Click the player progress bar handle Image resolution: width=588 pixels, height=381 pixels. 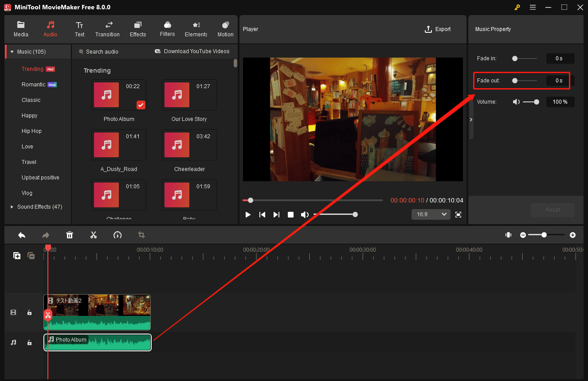coord(251,200)
